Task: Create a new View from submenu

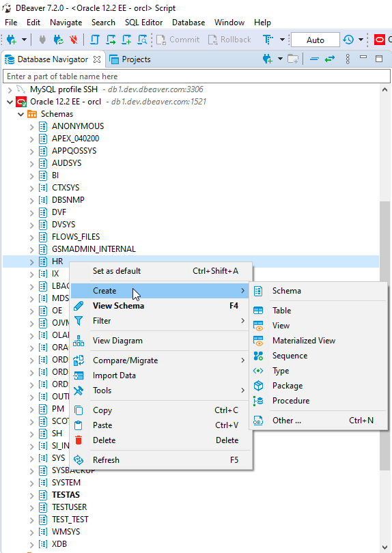Action: coord(318,326)
